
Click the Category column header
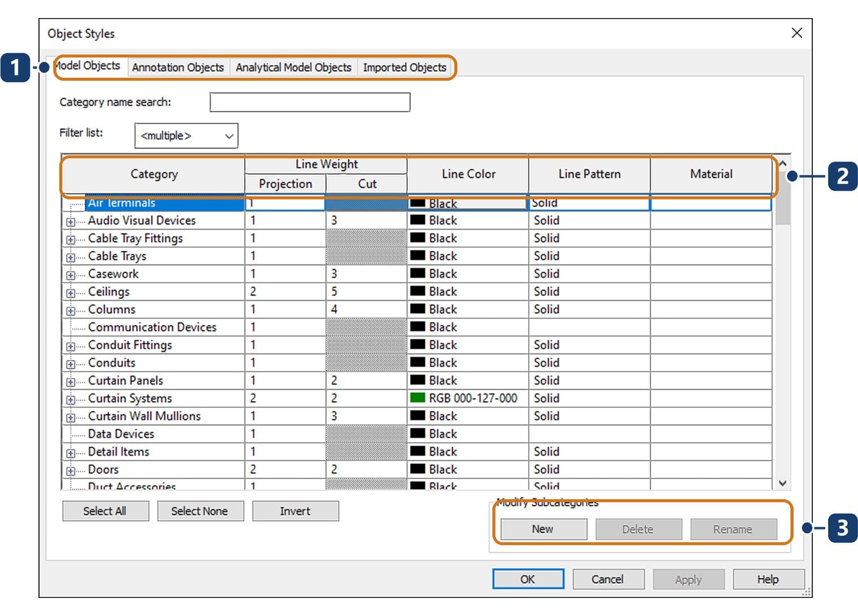click(154, 174)
